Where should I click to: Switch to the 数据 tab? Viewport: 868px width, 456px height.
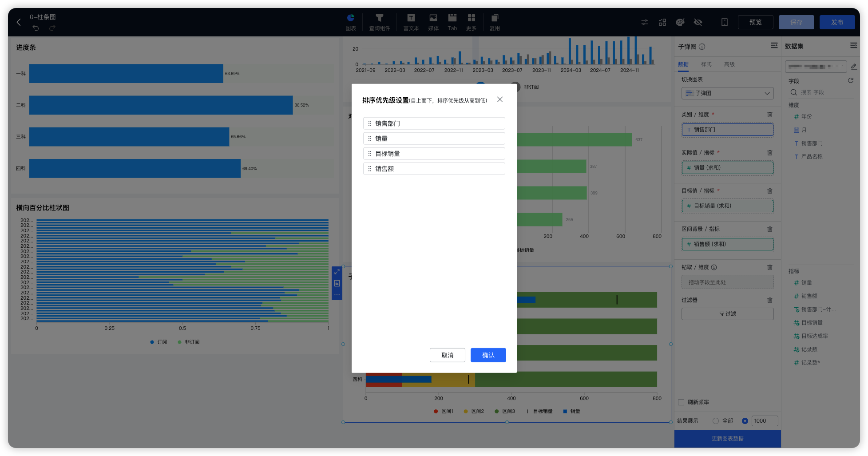(x=683, y=64)
